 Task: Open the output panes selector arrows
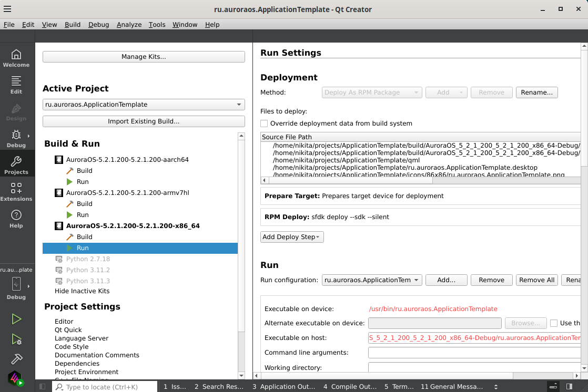coord(496,387)
